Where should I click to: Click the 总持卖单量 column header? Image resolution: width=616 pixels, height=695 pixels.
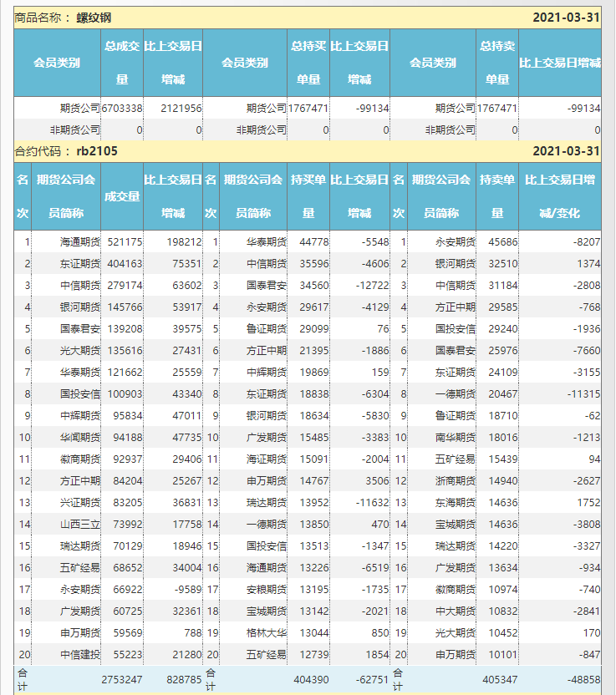tap(497, 63)
